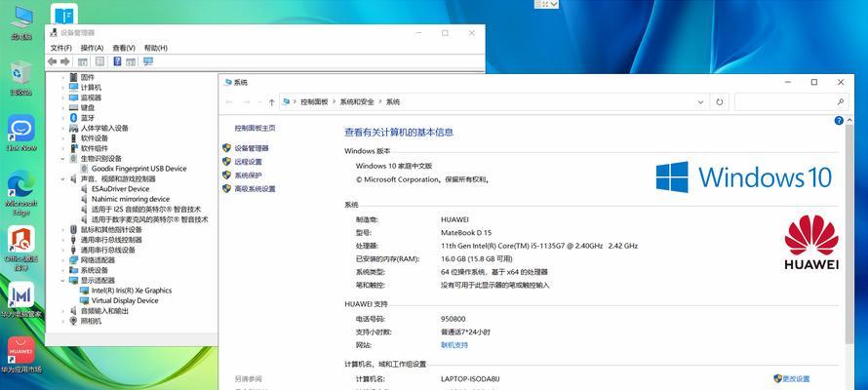The height and width of the screenshot is (390, 868).
Task: Collapse the 生物识别设备 node
Action: pos(63,158)
